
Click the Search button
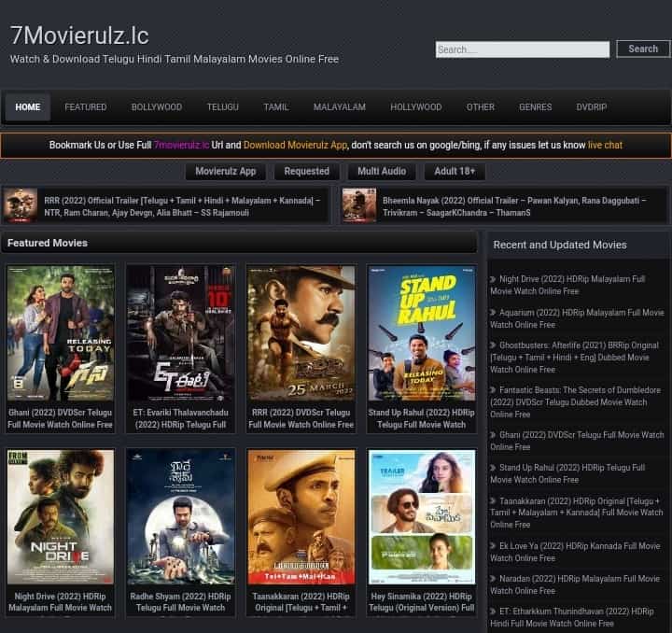643,49
